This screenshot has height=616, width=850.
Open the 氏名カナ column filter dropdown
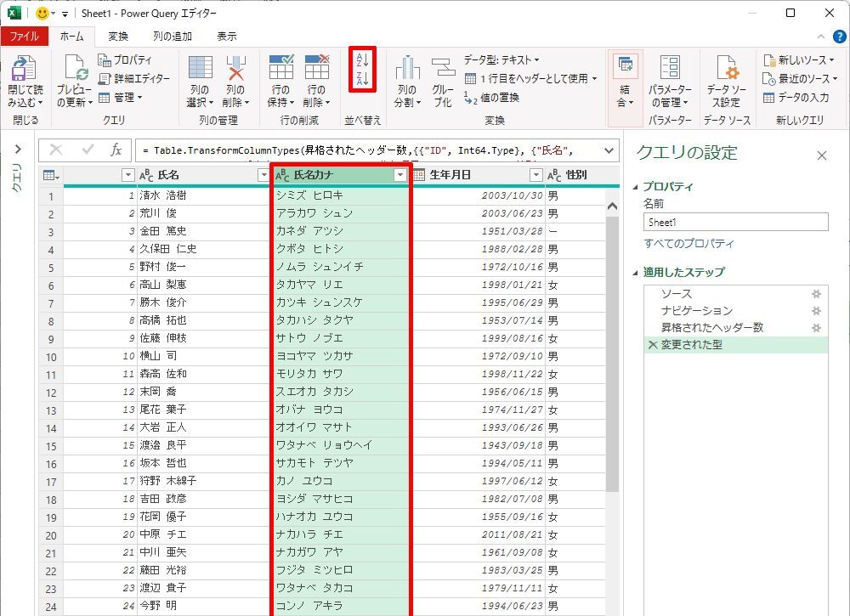[x=400, y=175]
